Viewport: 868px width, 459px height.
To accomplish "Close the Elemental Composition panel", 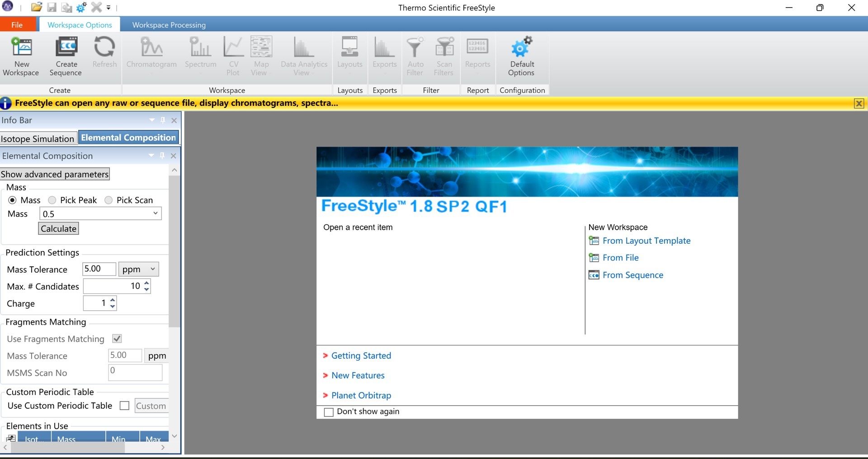I will (174, 156).
